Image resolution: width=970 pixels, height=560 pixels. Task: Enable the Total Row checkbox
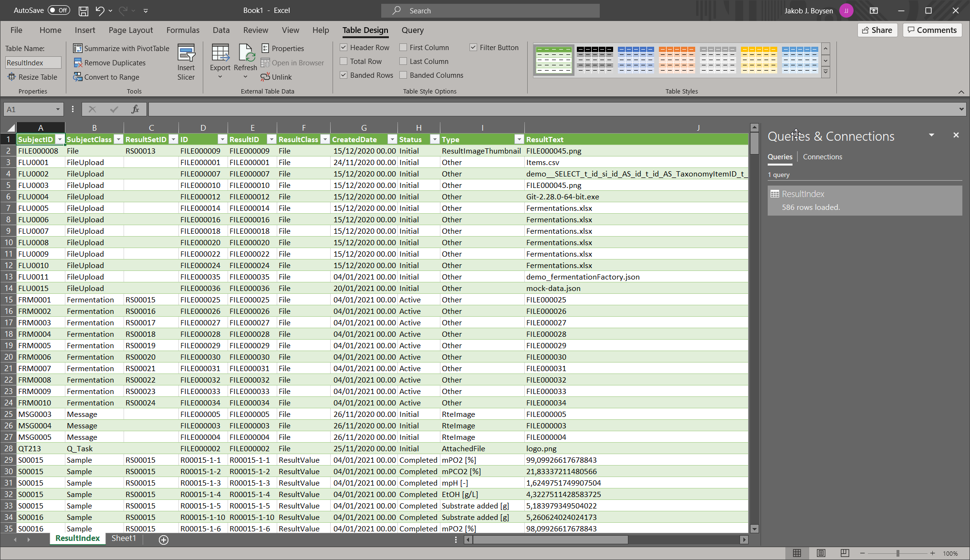(344, 61)
